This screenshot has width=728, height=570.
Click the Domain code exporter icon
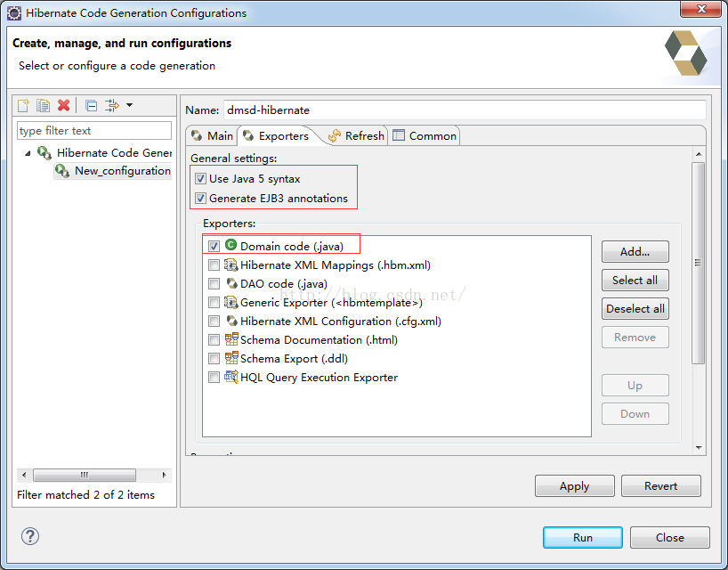pos(231,245)
